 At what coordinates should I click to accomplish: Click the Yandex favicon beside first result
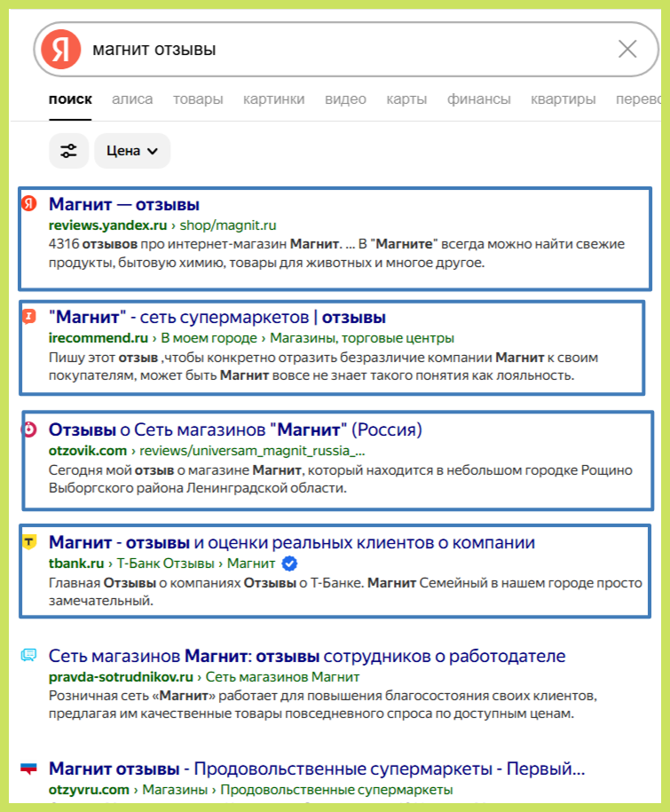29,203
